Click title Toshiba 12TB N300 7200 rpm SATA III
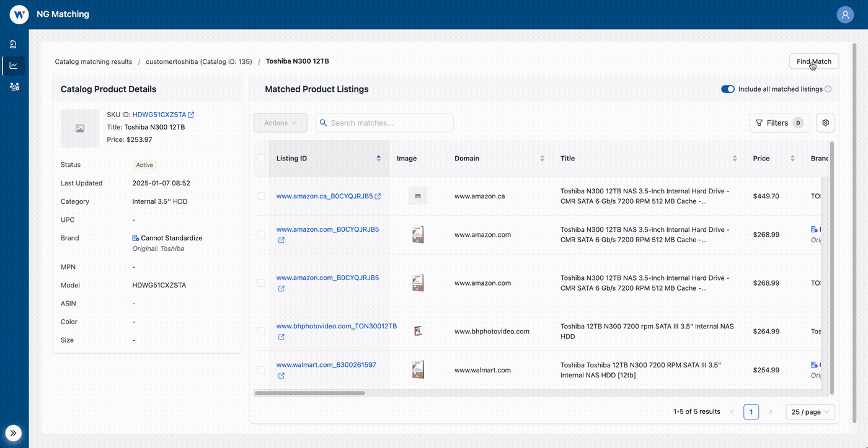868x448 pixels. click(647, 332)
